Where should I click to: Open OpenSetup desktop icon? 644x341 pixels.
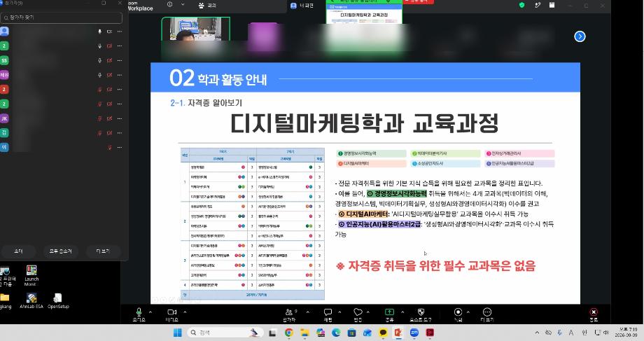tap(58, 300)
